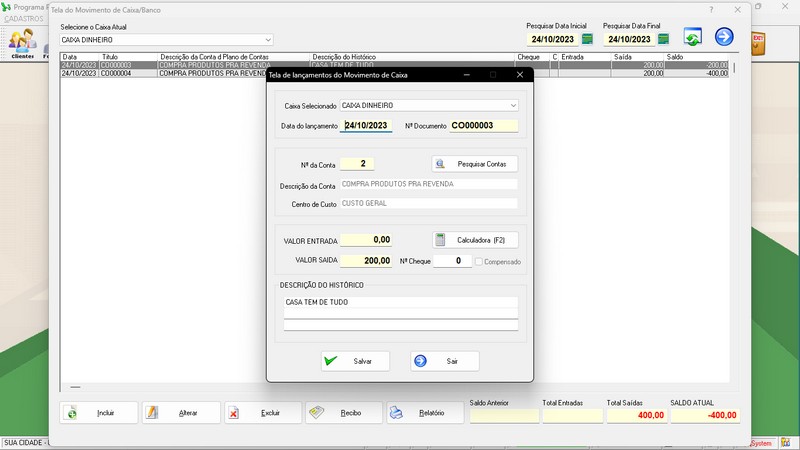Click the blue arrow exit icon
The height and width of the screenshot is (450, 800).
point(724,37)
